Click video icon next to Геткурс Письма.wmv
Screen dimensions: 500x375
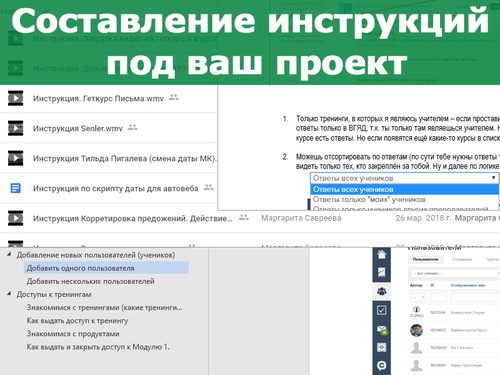point(15,98)
